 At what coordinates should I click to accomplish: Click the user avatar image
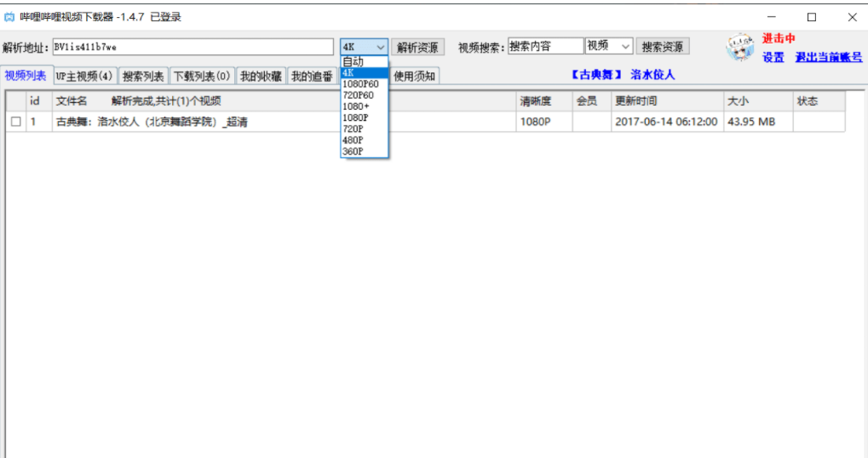click(x=739, y=48)
